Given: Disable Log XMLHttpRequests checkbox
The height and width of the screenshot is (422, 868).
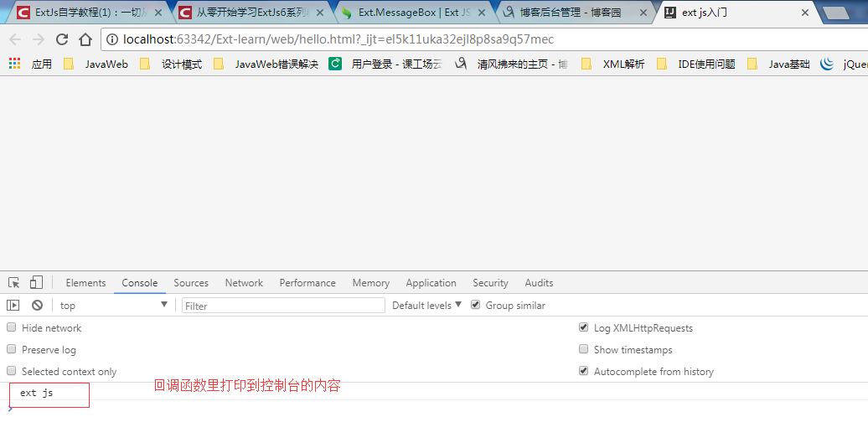Looking at the screenshot, I should tap(583, 327).
